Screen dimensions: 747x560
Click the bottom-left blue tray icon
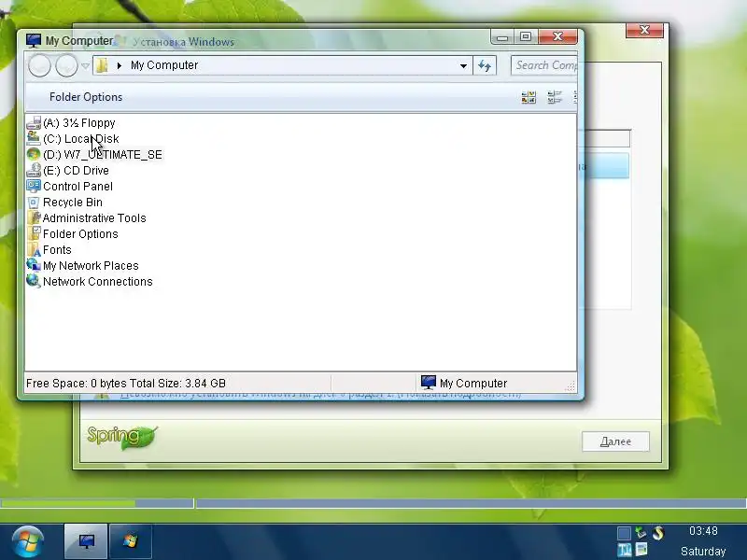[624, 550]
